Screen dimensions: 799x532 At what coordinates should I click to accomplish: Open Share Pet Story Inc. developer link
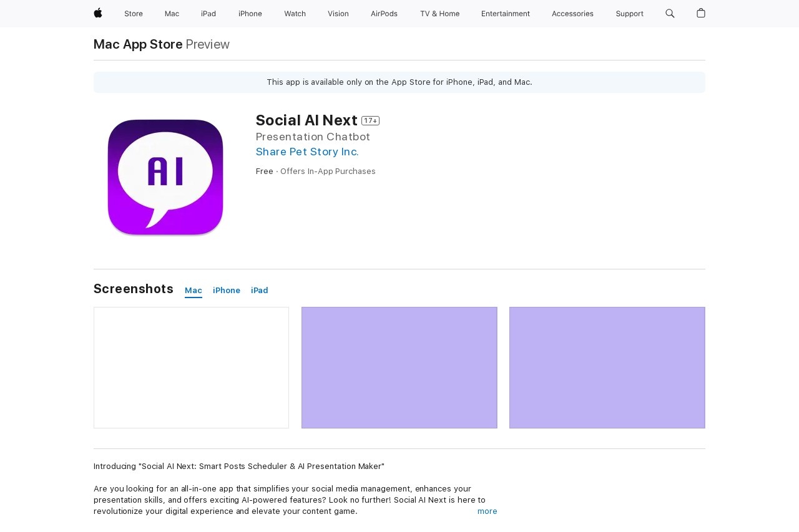pyautogui.click(x=307, y=152)
